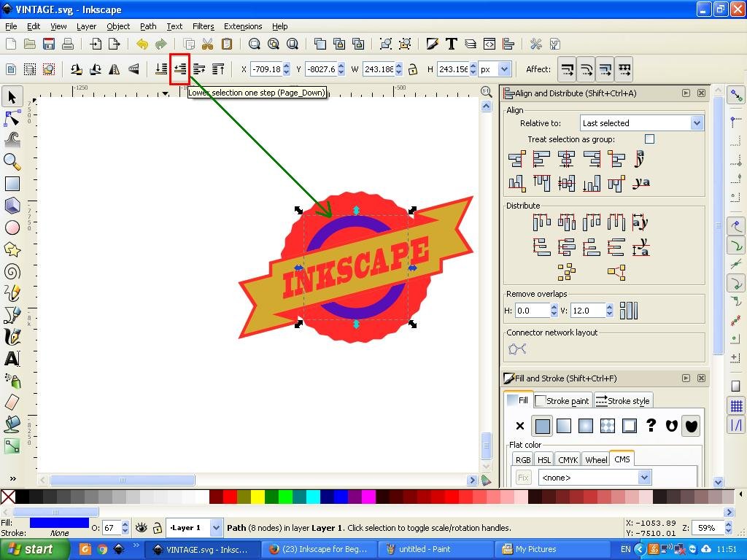Viewport: 747px width, 560px height.
Task: Select the Text tool in toolbox
Action: coord(12,359)
